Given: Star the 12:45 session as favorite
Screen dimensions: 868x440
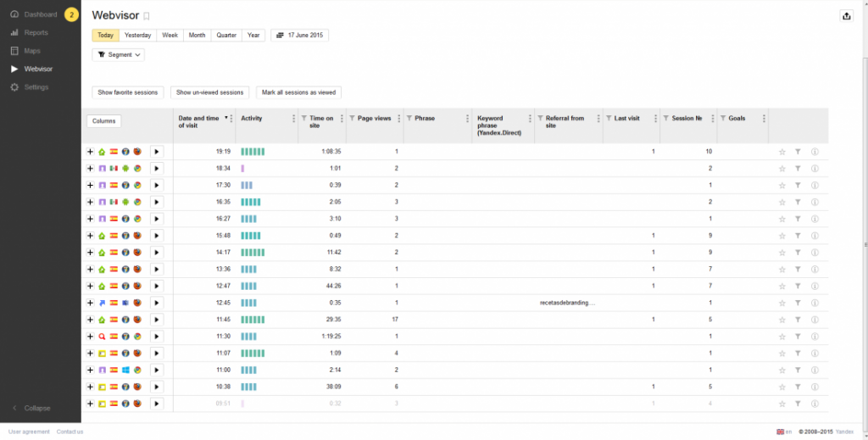Looking at the screenshot, I should pyautogui.click(x=782, y=303).
